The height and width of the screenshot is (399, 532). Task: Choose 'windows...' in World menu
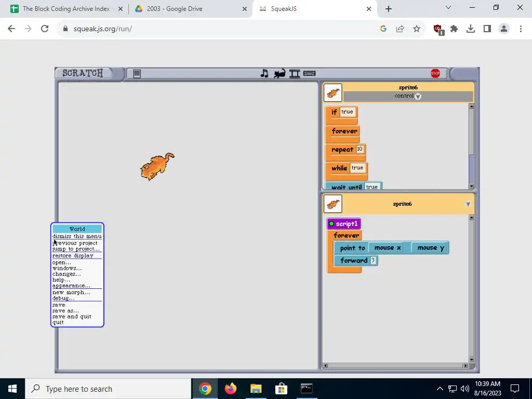pyautogui.click(x=77, y=268)
